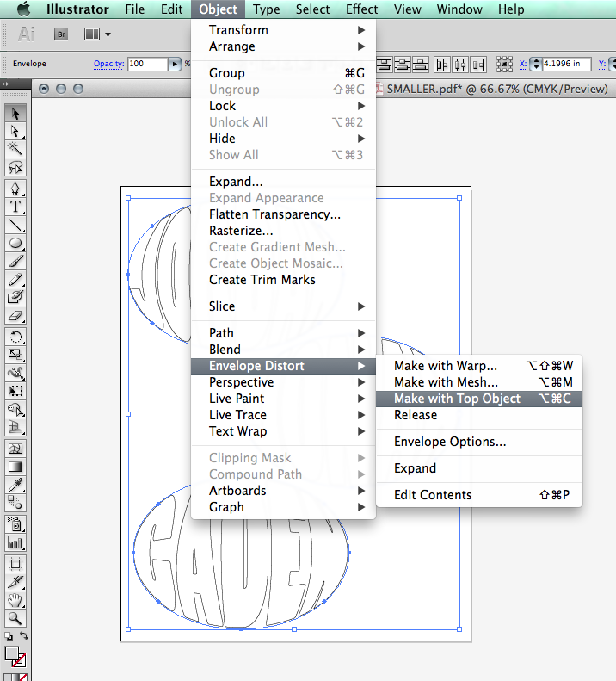Select the Direct Selection tool
616x681 pixels.
click(x=15, y=131)
